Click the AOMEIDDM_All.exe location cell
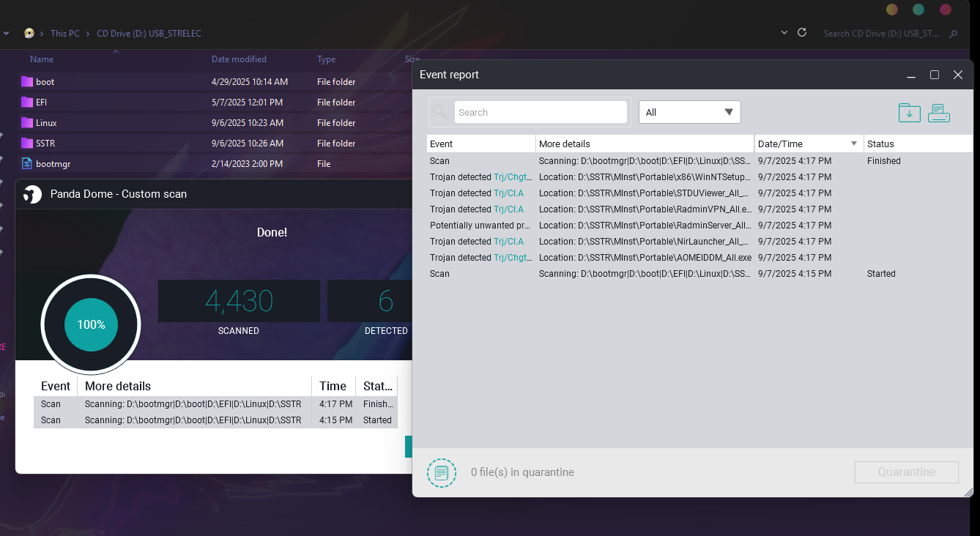Viewport: 980px width, 536px height. click(x=645, y=258)
